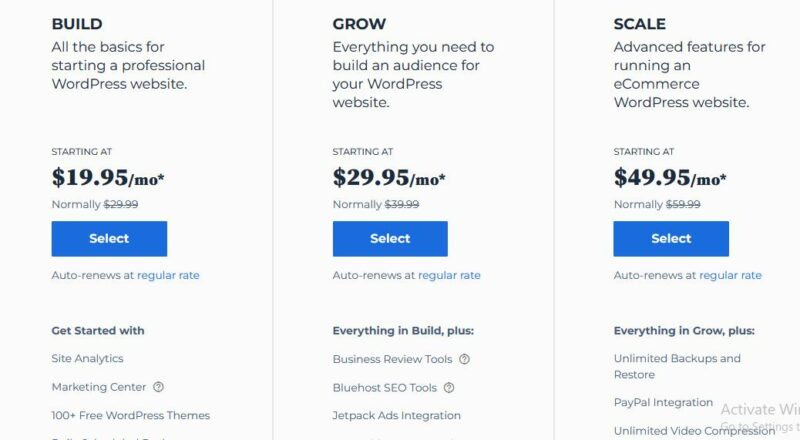Click Site Analytics feature item
Viewport: 800px width, 440px height.
click(87, 358)
